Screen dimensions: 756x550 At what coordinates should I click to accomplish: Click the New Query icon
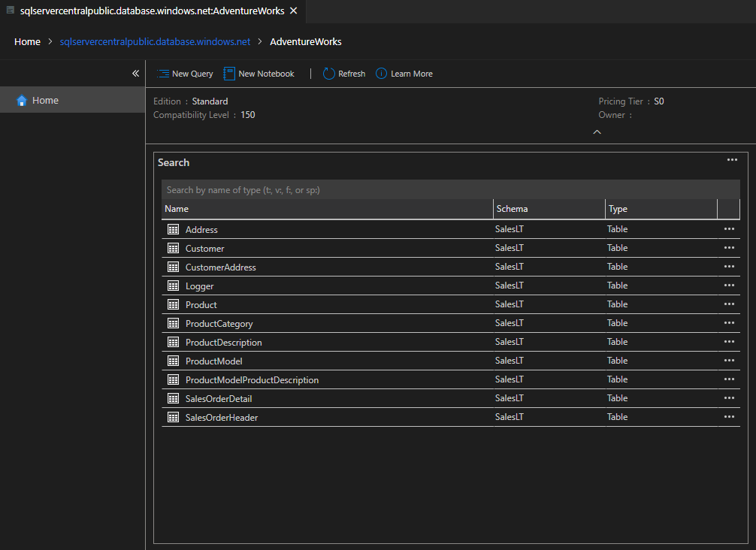[x=163, y=74]
